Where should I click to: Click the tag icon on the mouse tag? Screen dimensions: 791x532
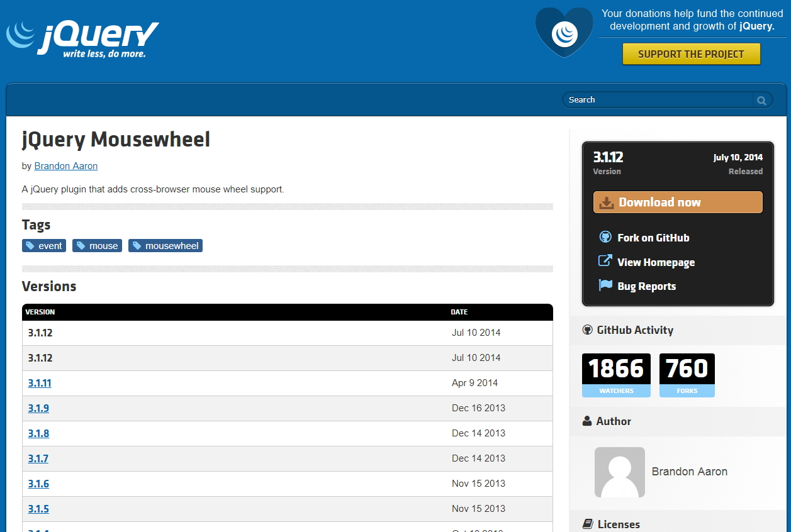point(81,246)
